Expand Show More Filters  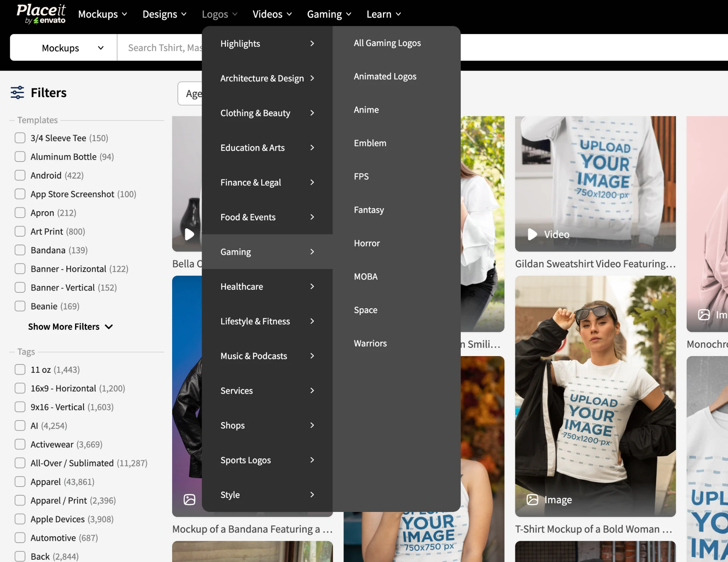pyautogui.click(x=71, y=327)
